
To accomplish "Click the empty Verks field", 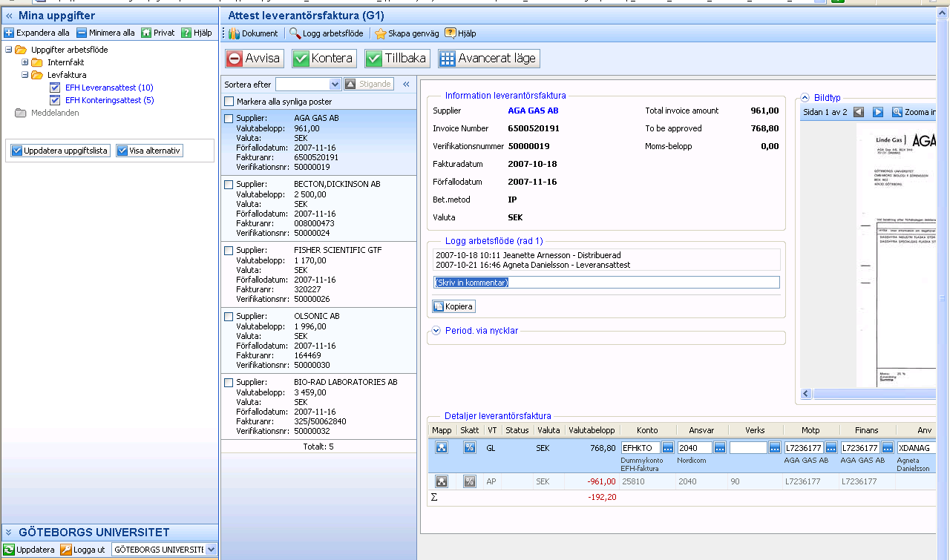I will tap(748, 448).
